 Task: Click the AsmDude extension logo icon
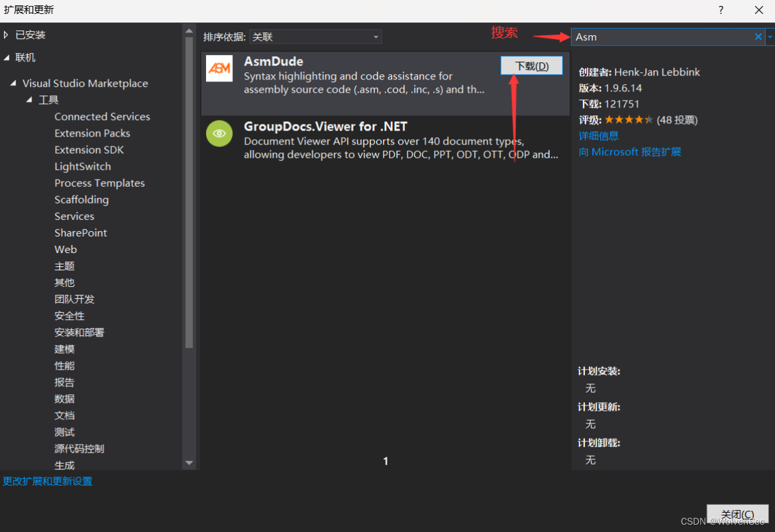point(219,68)
